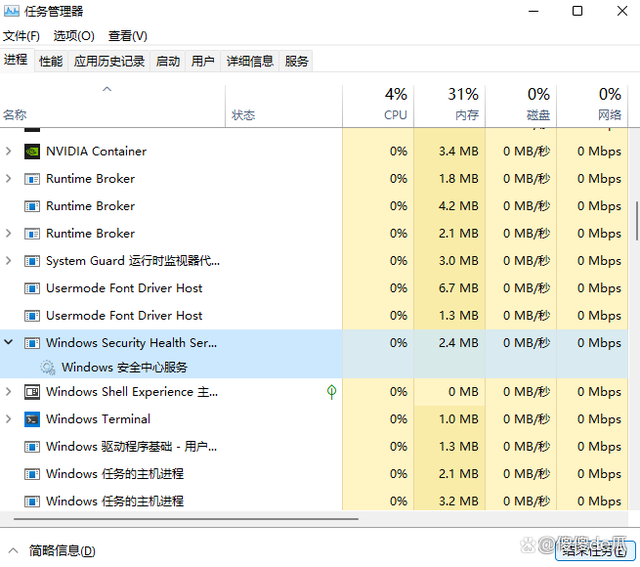The height and width of the screenshot is (567, 640).
Task: Select the Windows Terminal process row
Action: pyautogui.click(x=313, y=419)
